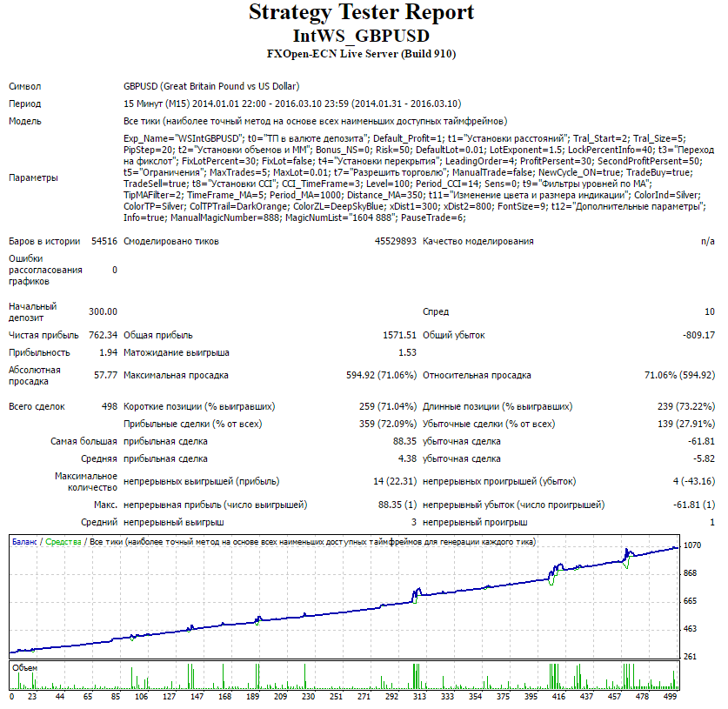This screenshot has width=728, height=709.
Task: Click the 106 trade number axis label
Action: (x=141, y=697)
